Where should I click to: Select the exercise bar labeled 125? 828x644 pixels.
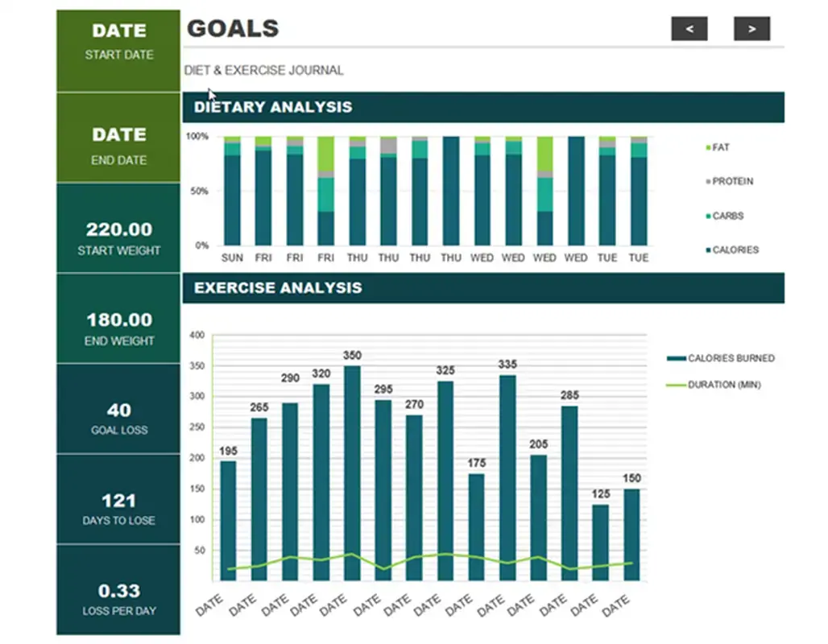pyautogui.click(x=601, y=542)
